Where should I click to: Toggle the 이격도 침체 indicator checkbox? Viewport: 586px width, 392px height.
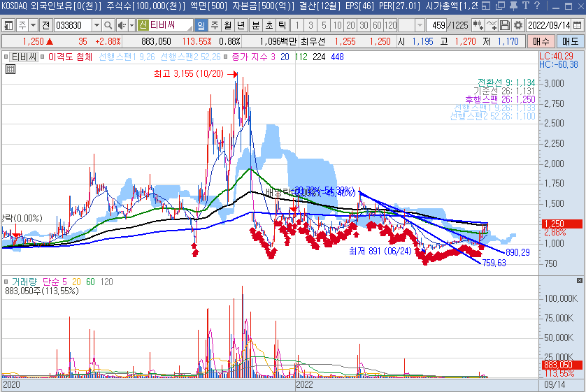pyautogui.click(x=42, y=57)
